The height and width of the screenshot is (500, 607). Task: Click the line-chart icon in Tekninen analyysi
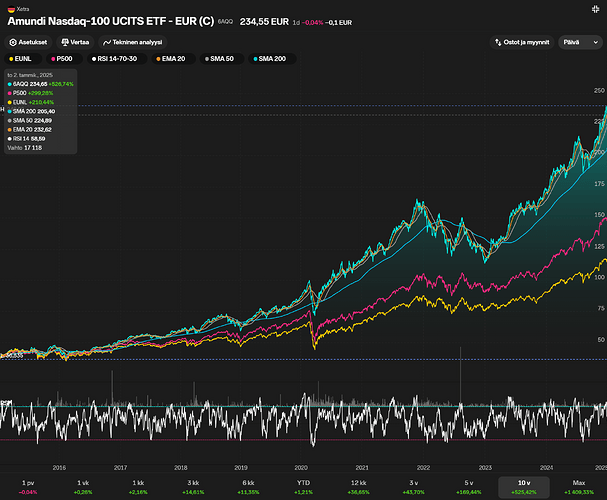click(x=107, y=43)
